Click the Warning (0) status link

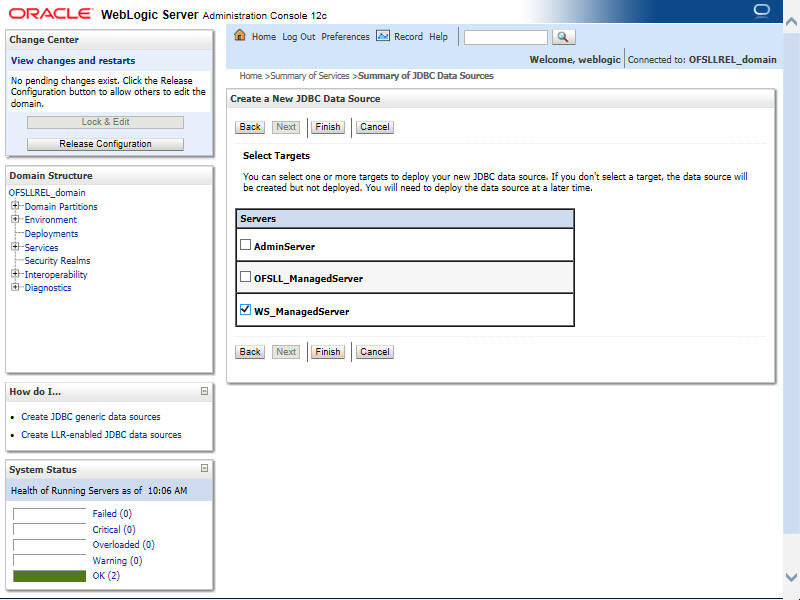[117, 561]
